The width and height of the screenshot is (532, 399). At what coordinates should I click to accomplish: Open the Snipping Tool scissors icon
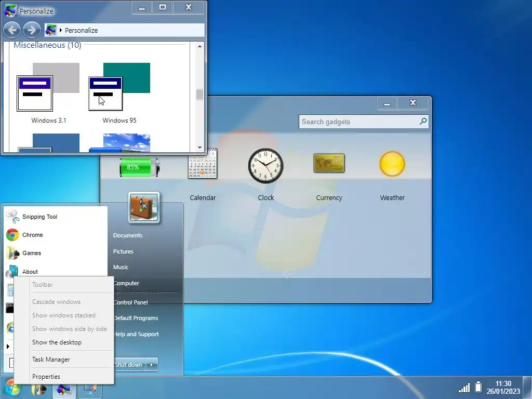coord(12,217)
